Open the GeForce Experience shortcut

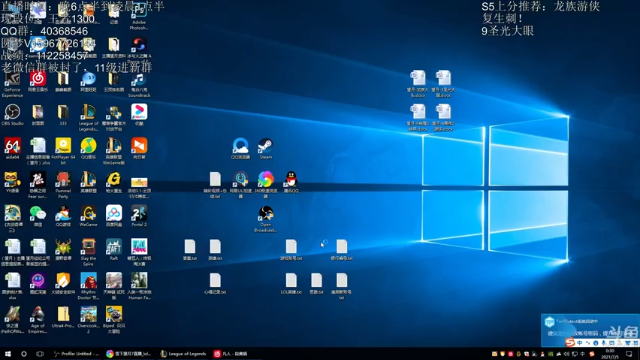pos(12,84)
